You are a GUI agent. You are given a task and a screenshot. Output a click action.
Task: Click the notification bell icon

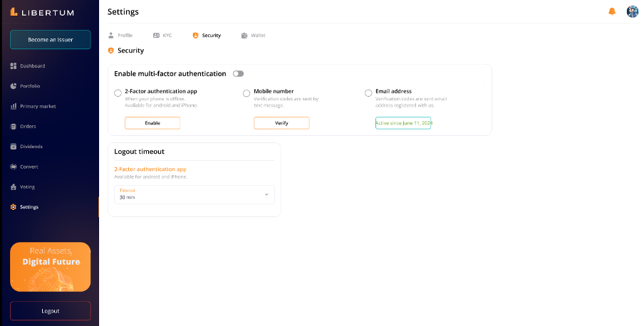point(611,11)
